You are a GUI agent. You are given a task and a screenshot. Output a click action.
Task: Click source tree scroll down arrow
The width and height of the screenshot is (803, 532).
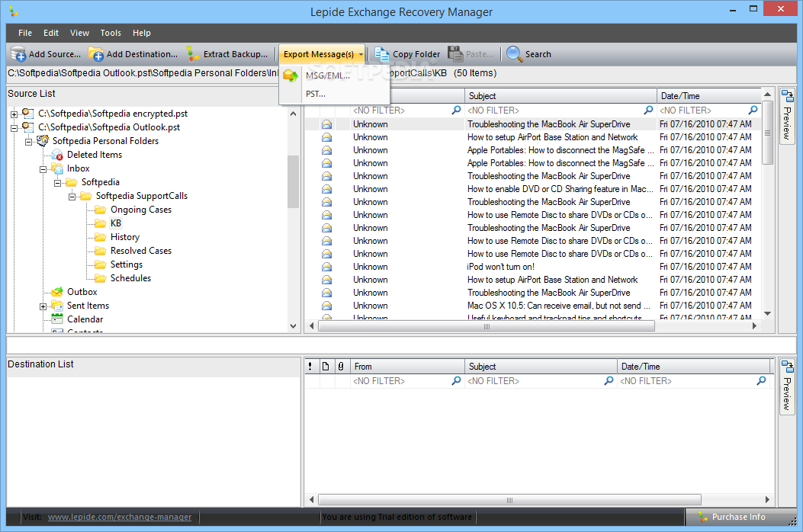293,325
